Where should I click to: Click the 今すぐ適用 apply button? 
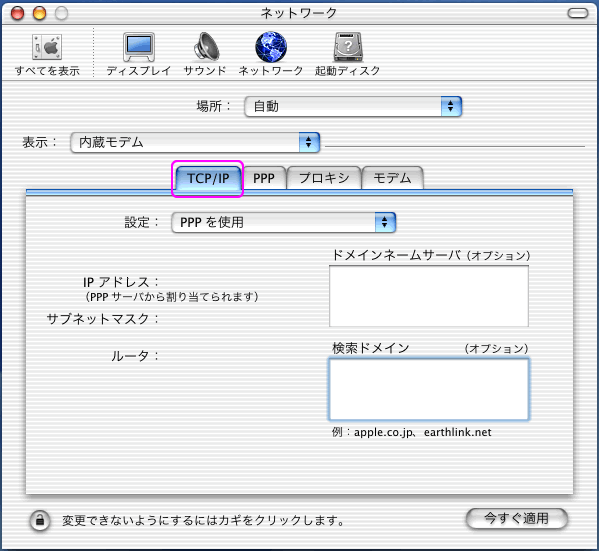[x=516, y=519]
